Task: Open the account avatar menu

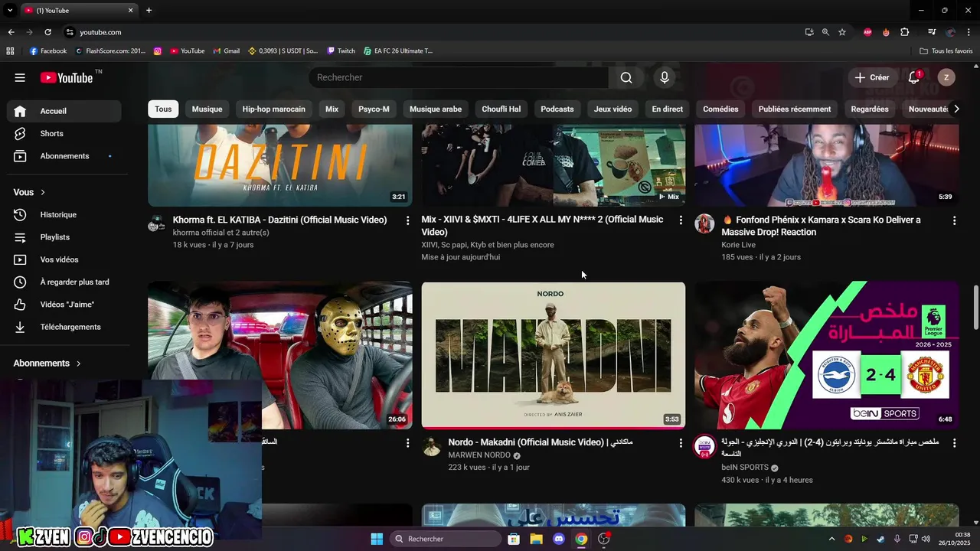Action: click(x=946, y=77)
